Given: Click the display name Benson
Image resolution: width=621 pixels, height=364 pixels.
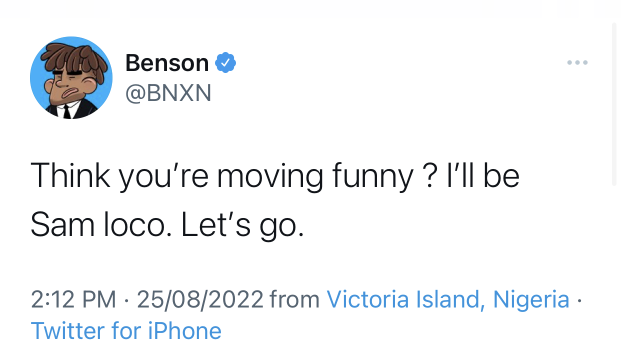Looking at the screenshot, I should click(167, 62).
